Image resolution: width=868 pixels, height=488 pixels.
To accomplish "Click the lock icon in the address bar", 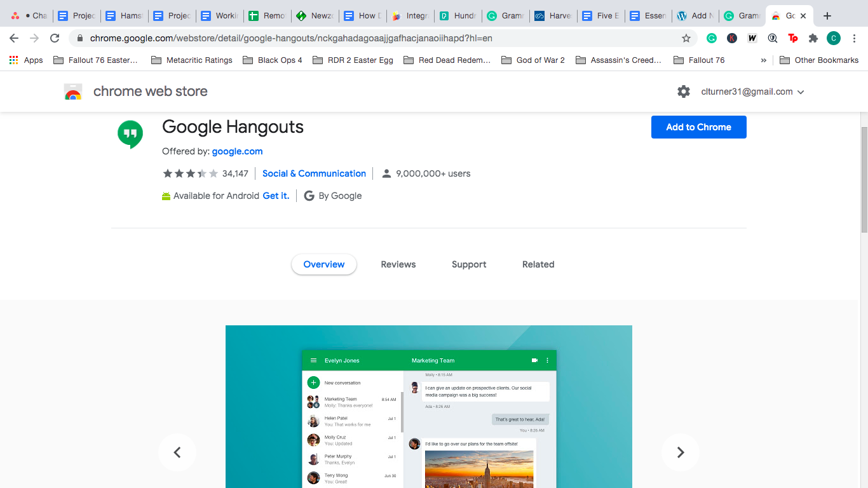I will 80,38.
